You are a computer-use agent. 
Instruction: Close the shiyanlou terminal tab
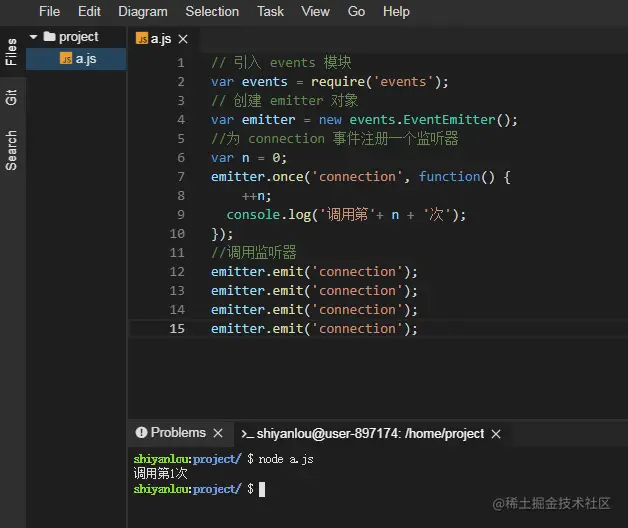[496, 434]
